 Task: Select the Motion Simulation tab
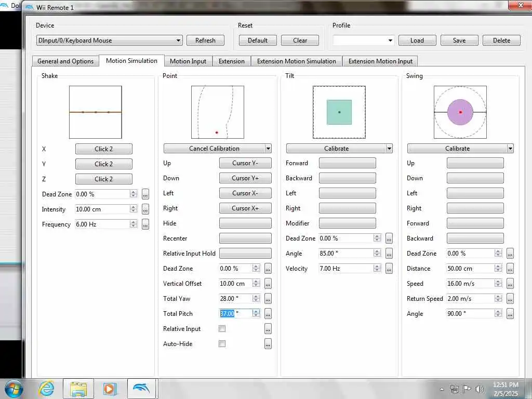(x=131, y=61)
